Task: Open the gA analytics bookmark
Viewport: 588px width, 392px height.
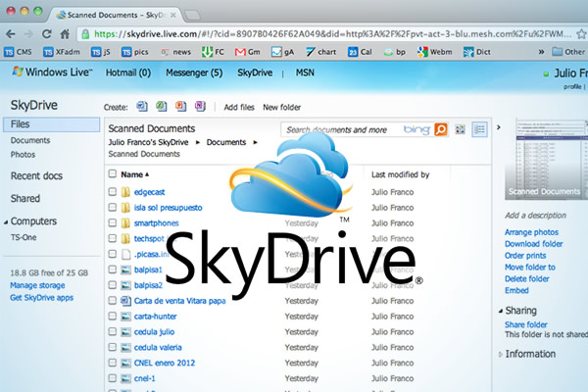Action: click(x=283, y=52)
